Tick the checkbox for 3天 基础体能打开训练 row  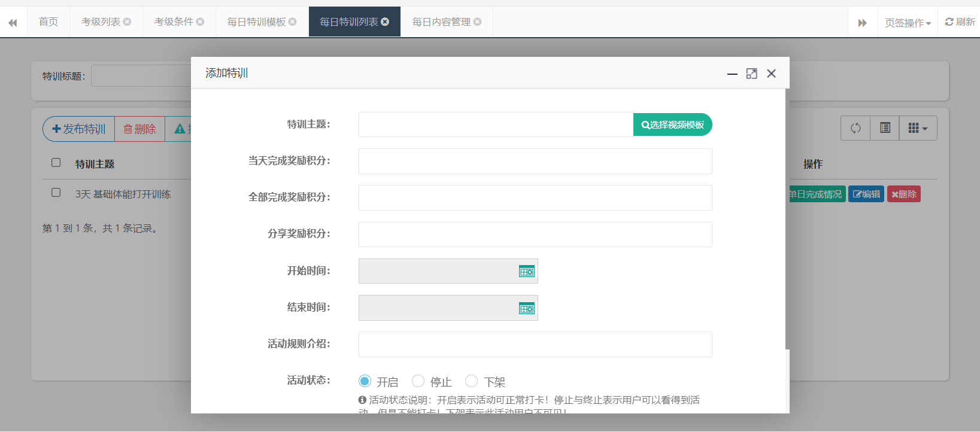[x=56, y=193]
